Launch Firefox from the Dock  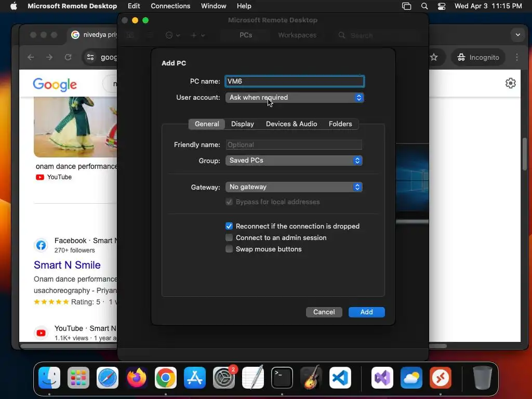click(x=137, y=378)
